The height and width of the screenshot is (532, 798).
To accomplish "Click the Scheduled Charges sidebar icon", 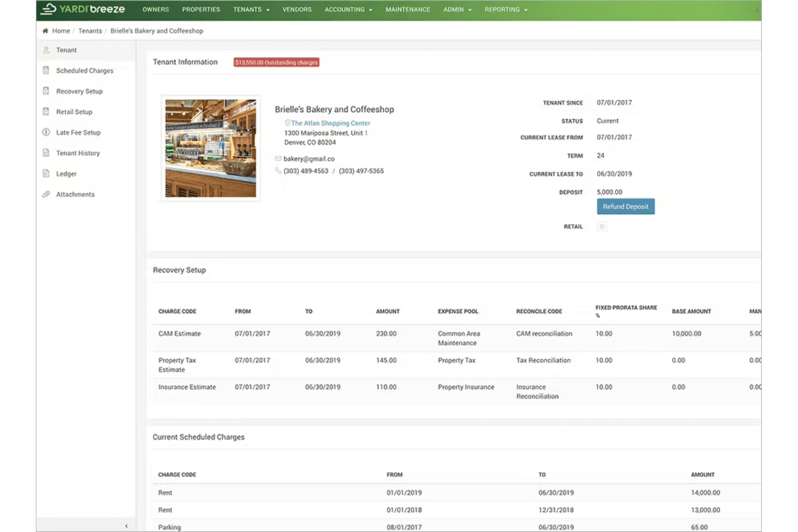I will pos(46,71).
